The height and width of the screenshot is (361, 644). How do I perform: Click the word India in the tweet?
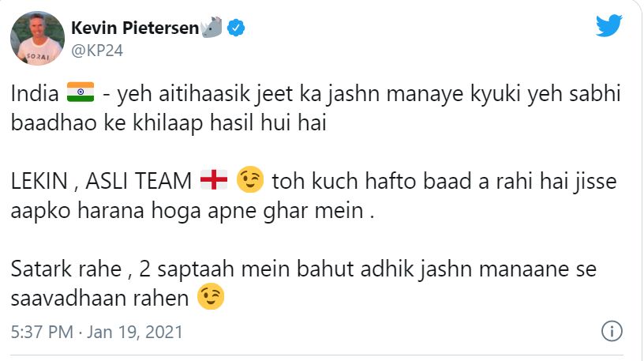coord(35,93)
